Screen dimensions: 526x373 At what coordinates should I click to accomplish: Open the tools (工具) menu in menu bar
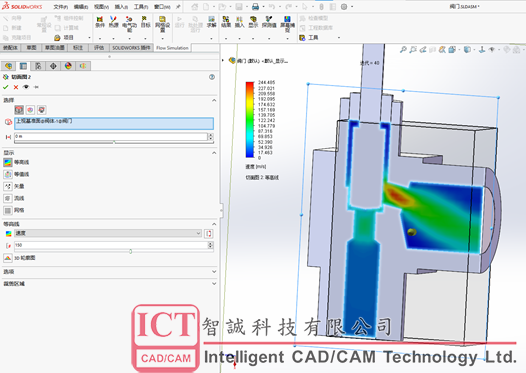point(141,7)
